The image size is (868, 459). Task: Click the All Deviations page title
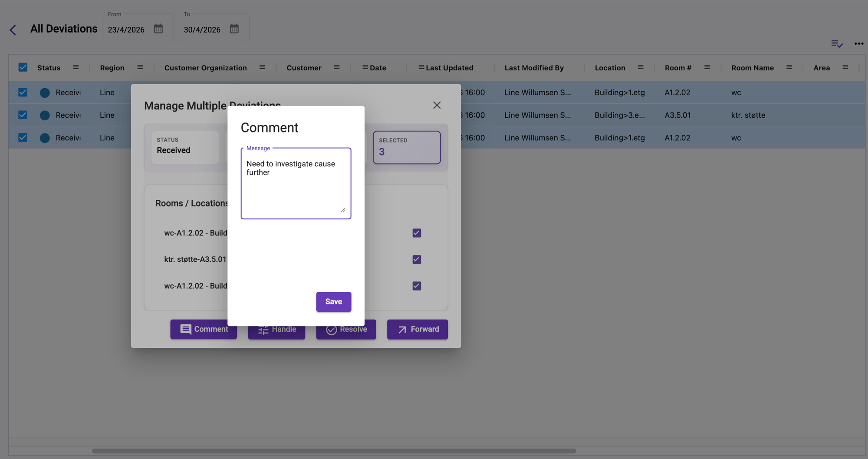point(64,29)
